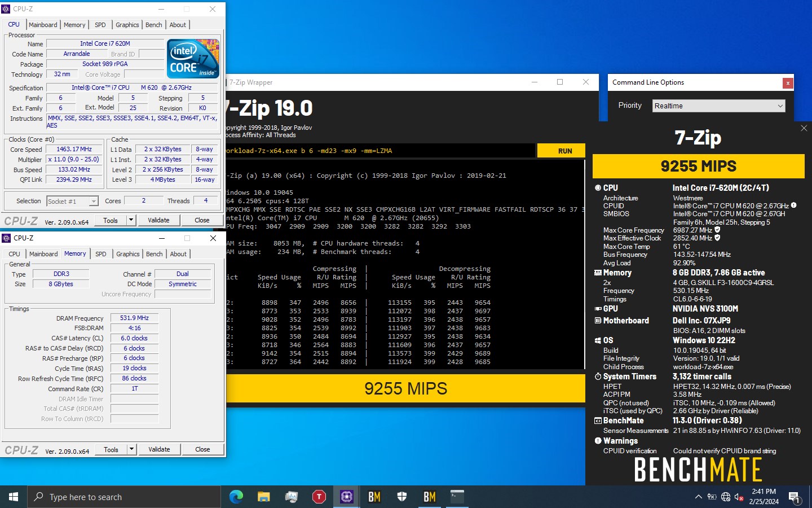The height and width of the screenshot is (508, 812).
Task: Click the CPUID exclamation warning badge
Action: click(x=793, y=205)
